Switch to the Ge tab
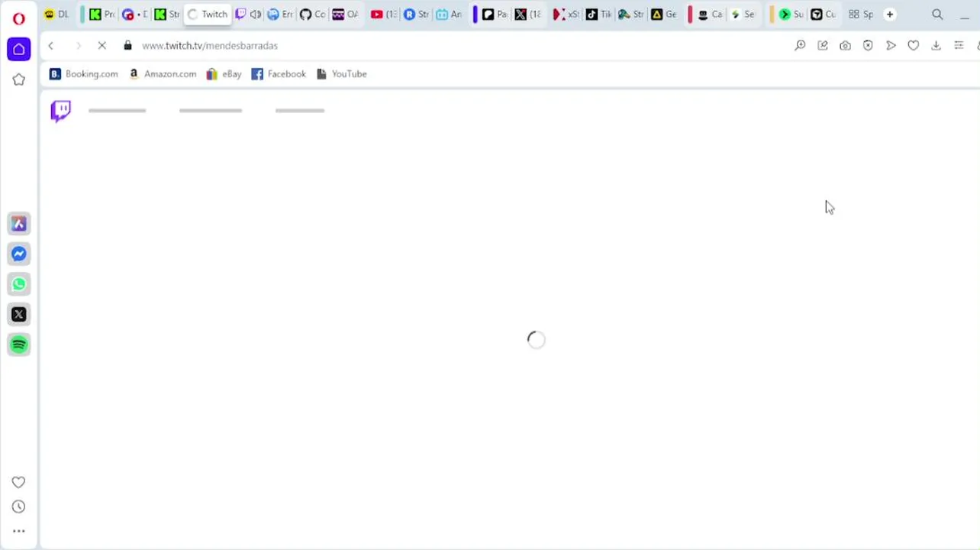The image size is (980, 550). coord(664,15)
